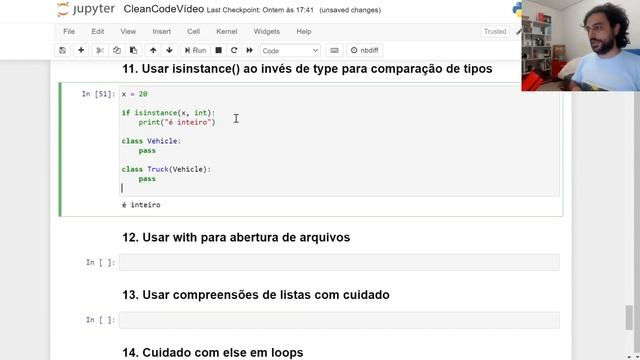
Task: Click the Jupyter logo
Action: [86, 9]
